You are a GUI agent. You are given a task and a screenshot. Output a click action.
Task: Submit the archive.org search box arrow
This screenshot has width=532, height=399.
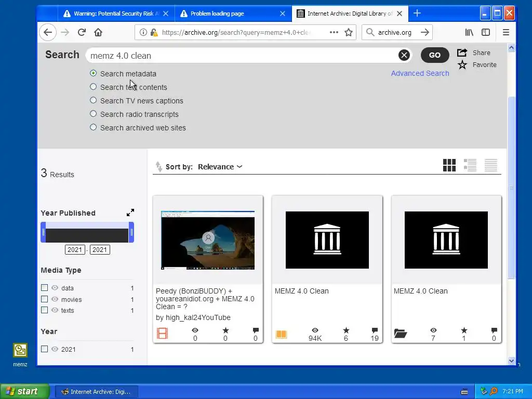coord(425,33)
